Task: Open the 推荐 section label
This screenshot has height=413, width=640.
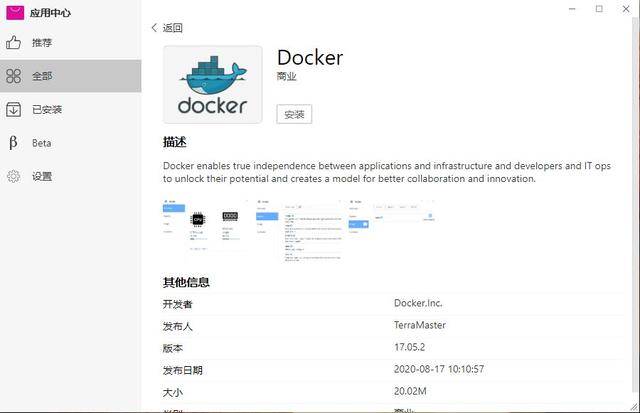Action: coord(42,43)
